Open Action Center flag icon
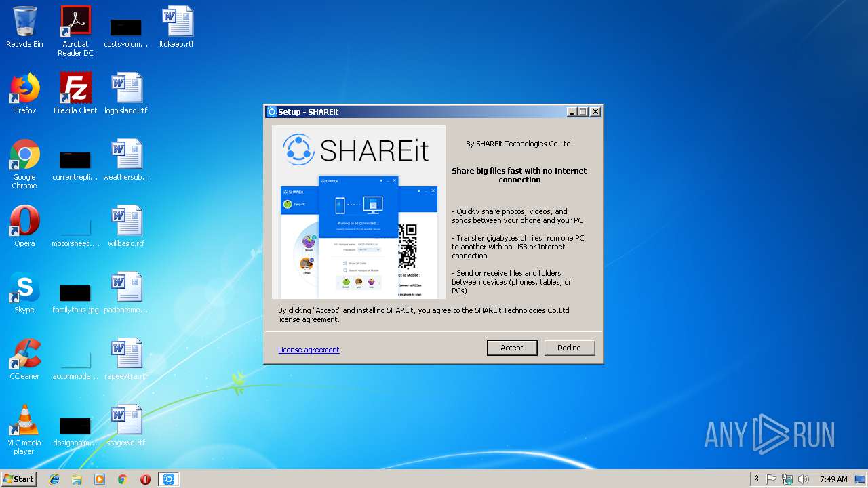The height and width of the screenshot is (488, 868). [x=771, y=479]
